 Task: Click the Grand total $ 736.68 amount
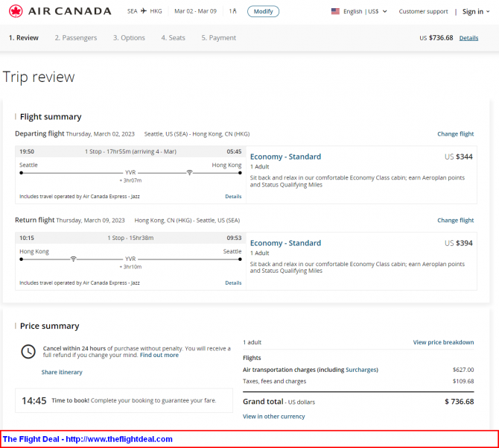[x=460, y=402]
